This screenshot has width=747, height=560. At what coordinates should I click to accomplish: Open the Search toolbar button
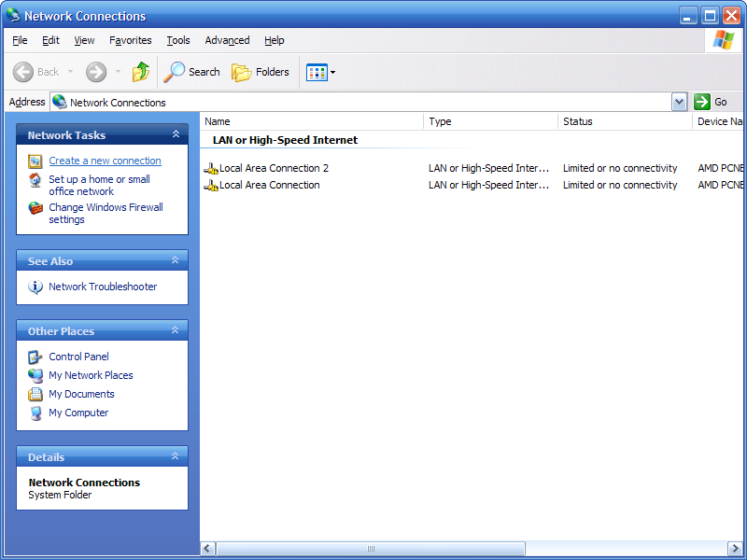pyautogui.click(x=192, y=72)
